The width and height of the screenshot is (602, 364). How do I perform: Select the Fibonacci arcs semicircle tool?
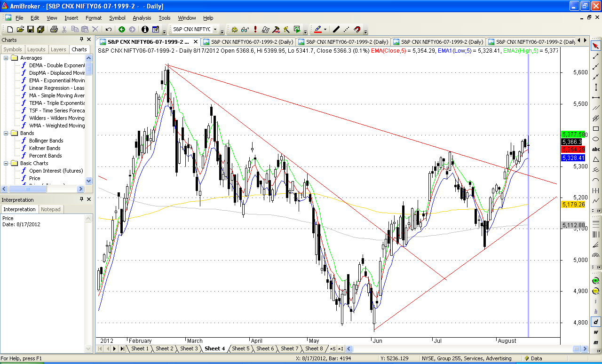(x=596, y=256)
